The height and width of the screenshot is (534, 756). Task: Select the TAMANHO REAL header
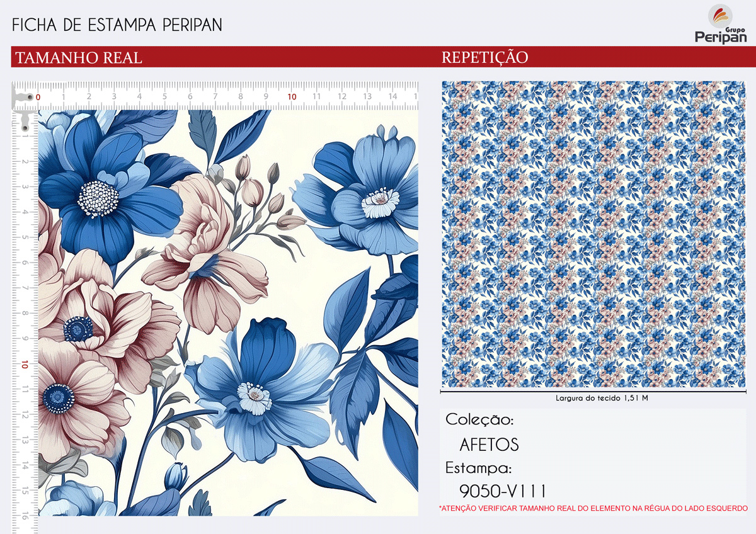click(x=78, y=58)
